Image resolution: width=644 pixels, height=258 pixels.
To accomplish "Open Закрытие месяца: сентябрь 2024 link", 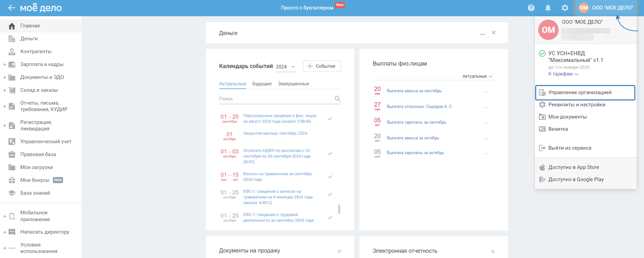I will pyautogui.click(x=275, y=133).
